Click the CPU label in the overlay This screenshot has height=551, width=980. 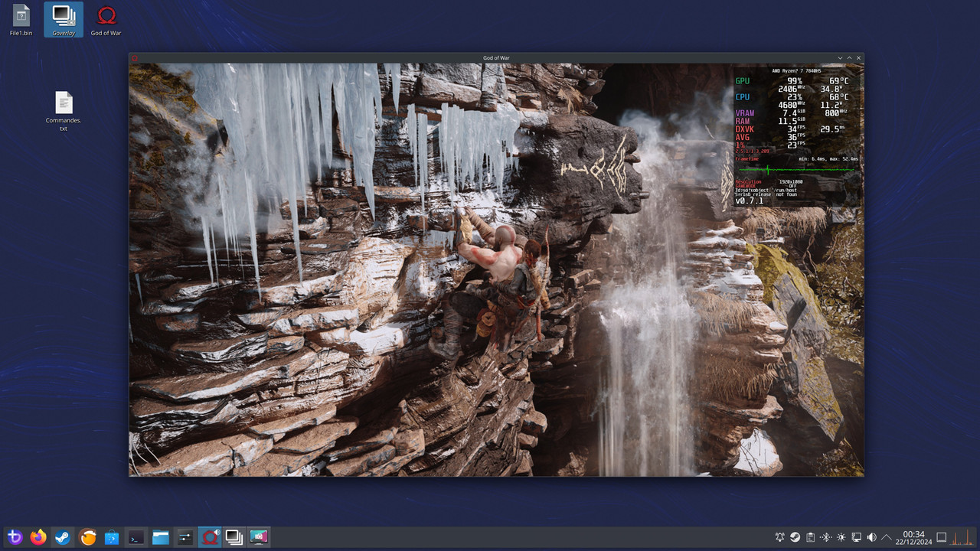click(x=743, y=97)
